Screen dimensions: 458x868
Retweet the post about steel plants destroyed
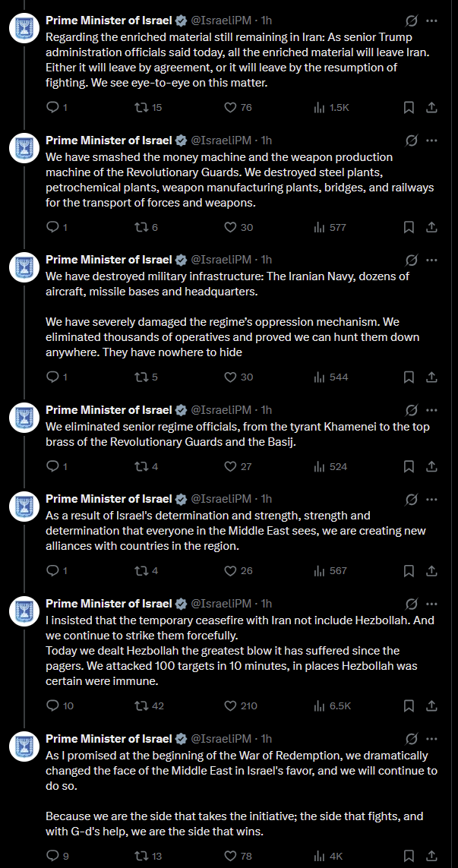pos(140,227)
